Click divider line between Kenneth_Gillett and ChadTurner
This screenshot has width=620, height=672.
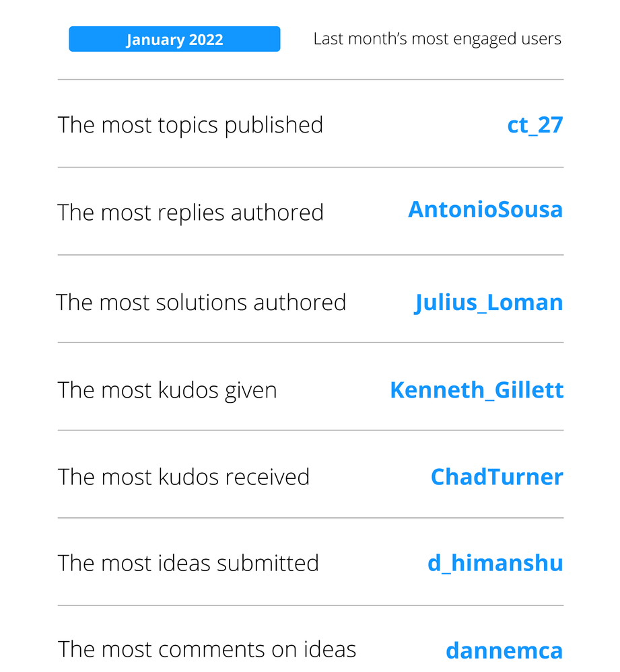[310, 431]
